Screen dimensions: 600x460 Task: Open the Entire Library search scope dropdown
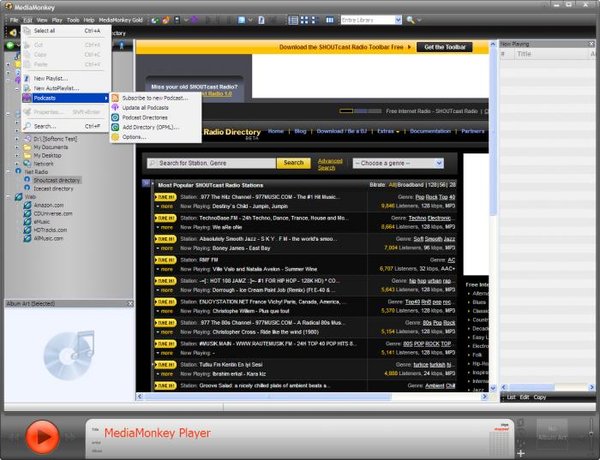[x=398, y=20]
